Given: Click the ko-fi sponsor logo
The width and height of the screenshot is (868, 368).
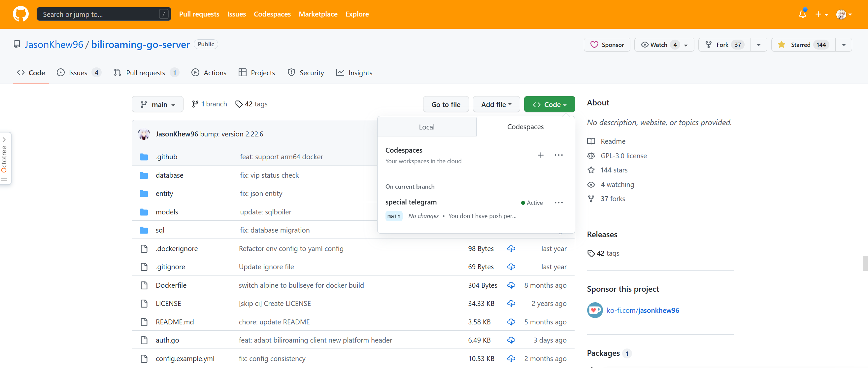Looking at the screenshot, I should point(595,310).
